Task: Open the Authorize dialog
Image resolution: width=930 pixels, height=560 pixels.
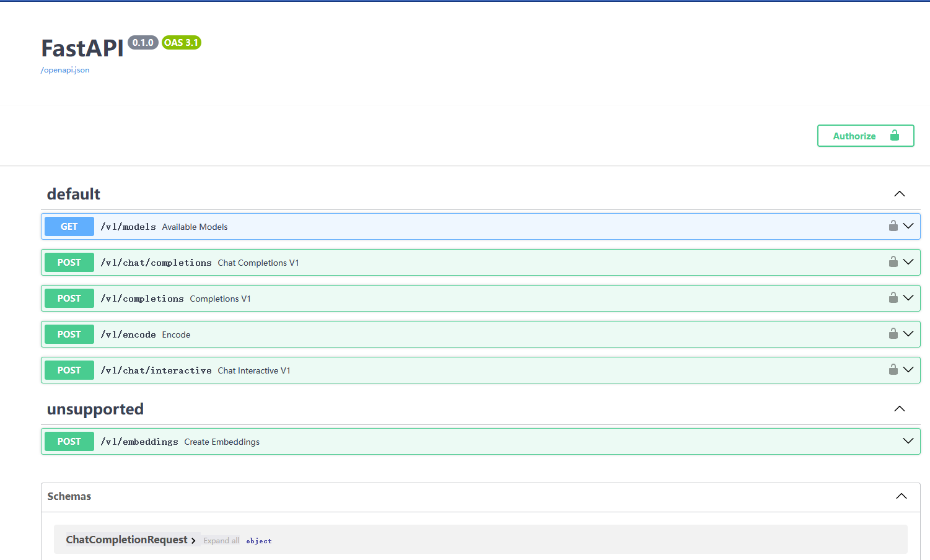Action: point(866,136)
